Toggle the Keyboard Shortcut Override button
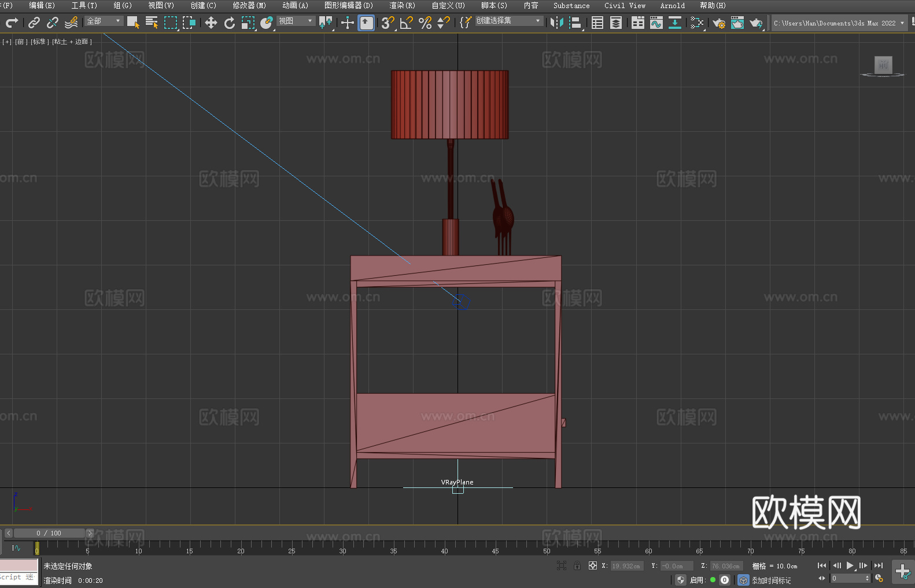Image resolution: width=915 pixels, height=588 pixels. (x=366, y=23)
